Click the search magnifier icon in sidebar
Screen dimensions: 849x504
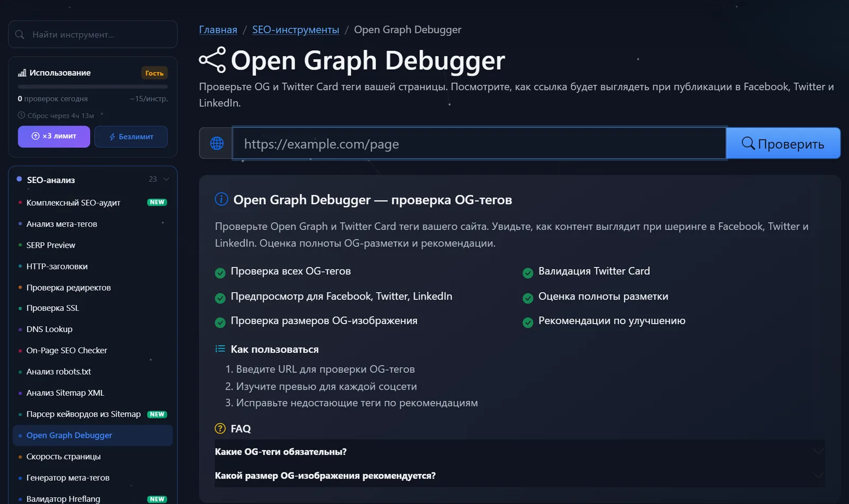pyautogui.click(x=20, y=34)
